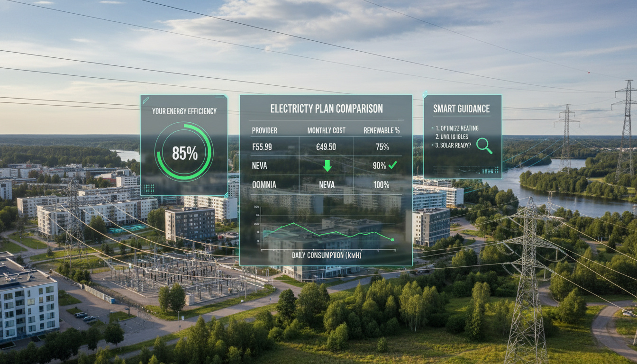Select the NEVA provider in second row
The height and width of the screenshot is (364, 637).
[x=261, y=166]
